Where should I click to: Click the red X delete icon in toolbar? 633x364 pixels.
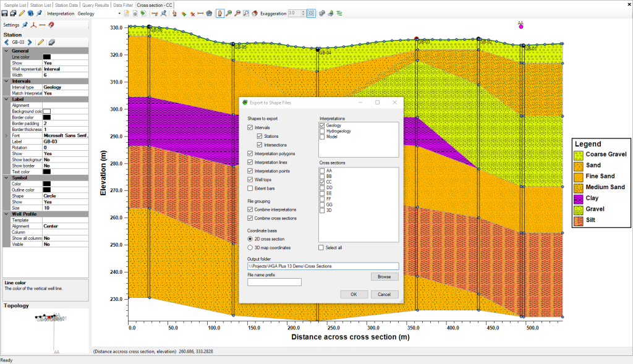click(x=192, y=13)
